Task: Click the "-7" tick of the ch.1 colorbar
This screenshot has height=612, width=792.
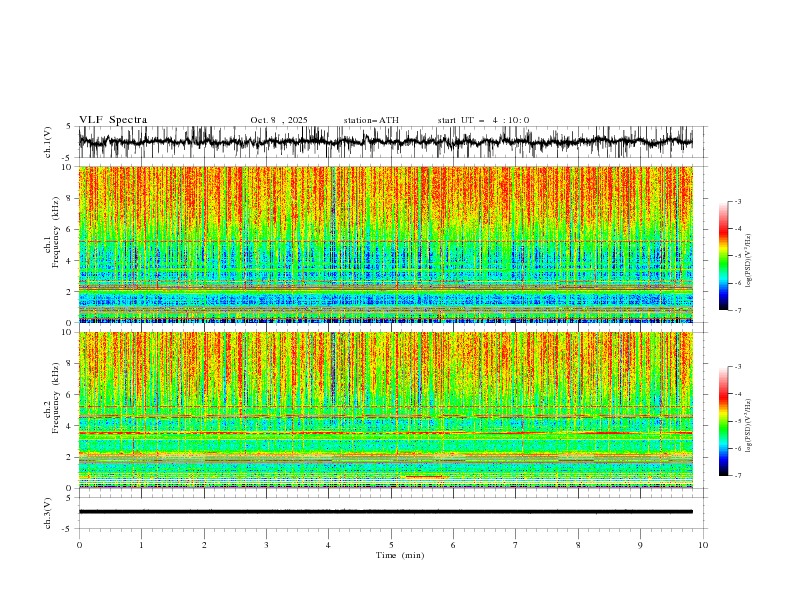Action: (738, 310)
